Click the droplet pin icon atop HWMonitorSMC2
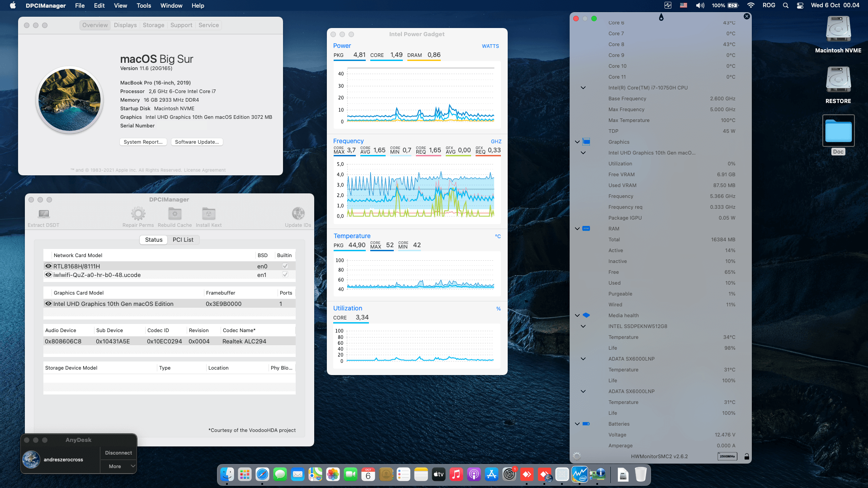The height and width of the screenshot is (488, 868). 661,17
